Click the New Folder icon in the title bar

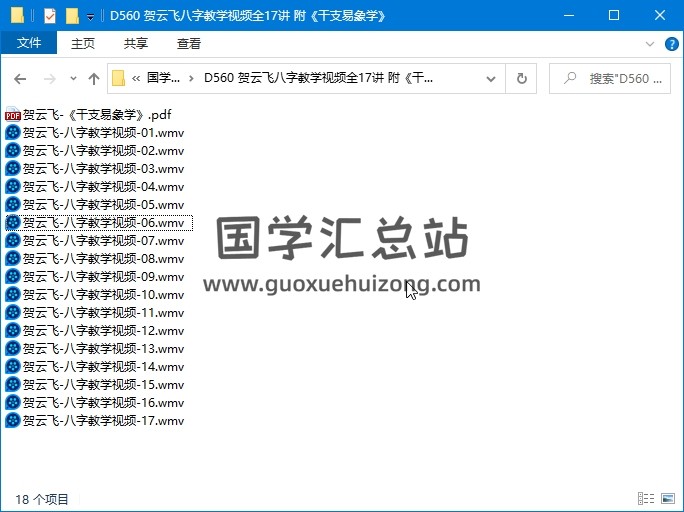coord(72,16)
